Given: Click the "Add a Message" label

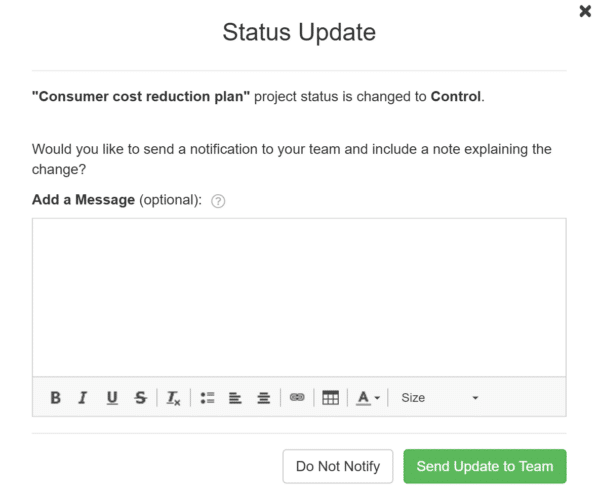Looking at the screenshot, I should pyautogui.click(x=83, y=199).
